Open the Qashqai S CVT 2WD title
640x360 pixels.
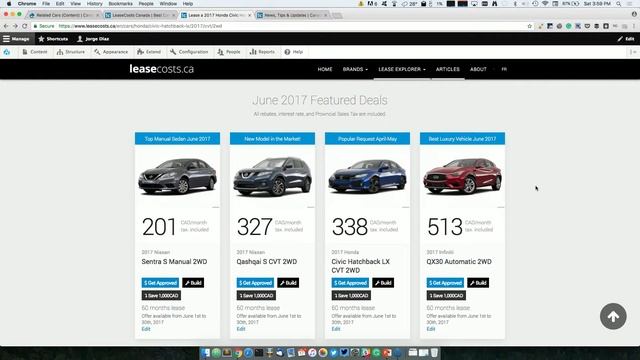click(x=267, y=262)
